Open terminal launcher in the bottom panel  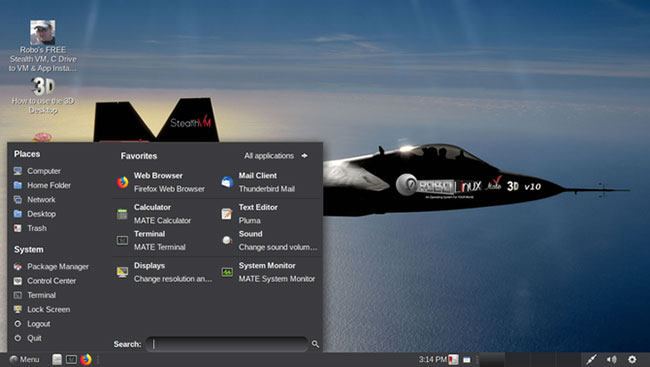71,359
